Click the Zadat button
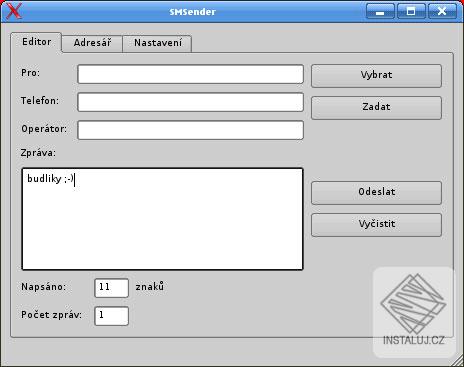The width and height of the screenshot is (464, 367). [376, 108]
